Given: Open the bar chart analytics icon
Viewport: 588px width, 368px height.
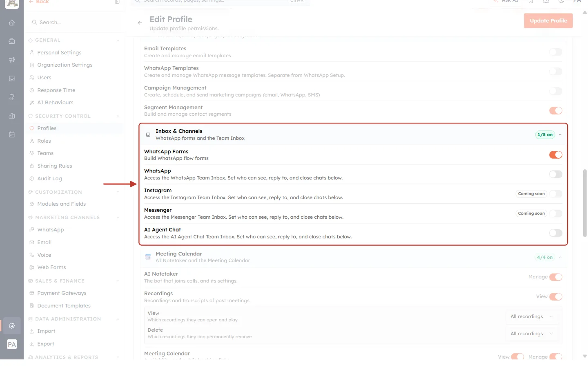Looking at the screenshot, I should pos(12,116).
